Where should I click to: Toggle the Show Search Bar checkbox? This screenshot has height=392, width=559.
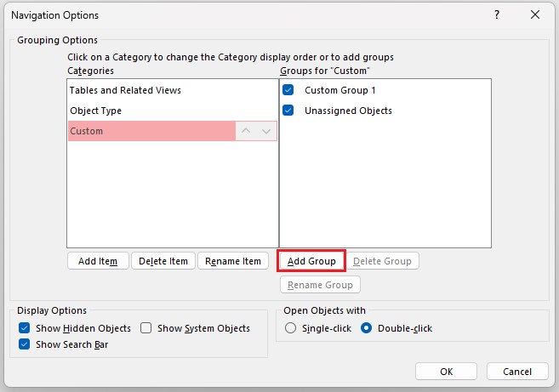(x=24, y=344)
